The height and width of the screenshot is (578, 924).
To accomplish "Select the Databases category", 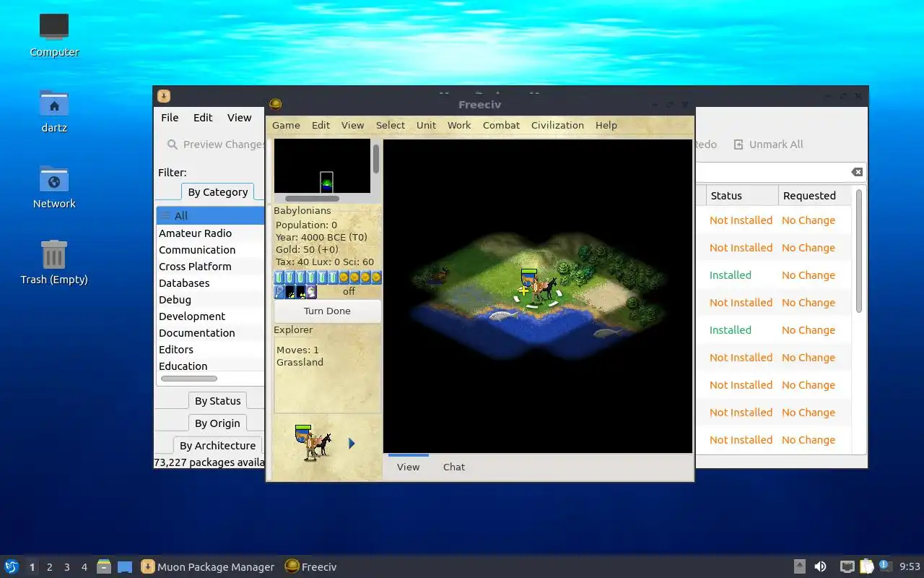I will 210,283.
